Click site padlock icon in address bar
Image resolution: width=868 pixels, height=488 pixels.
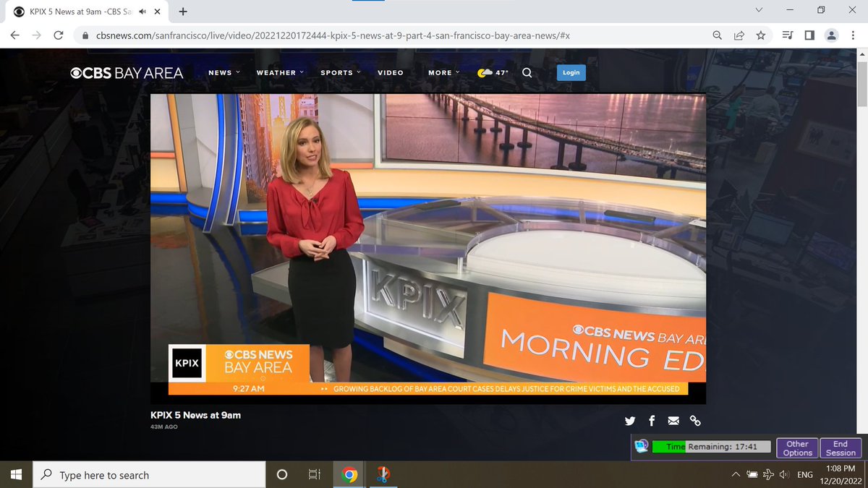85,35
